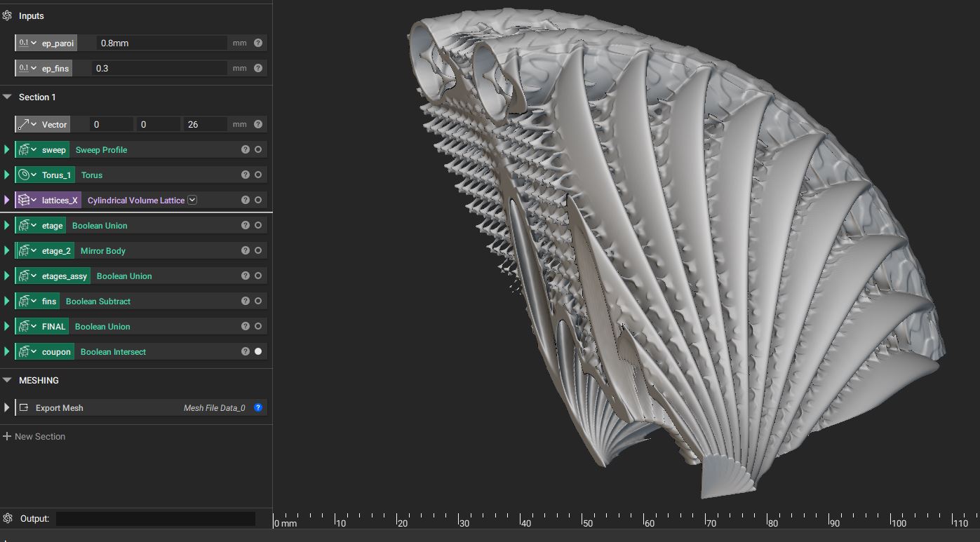The image size is (980, 542).
Task: Select the Mirror Body block label
Action: coord(103,250)
